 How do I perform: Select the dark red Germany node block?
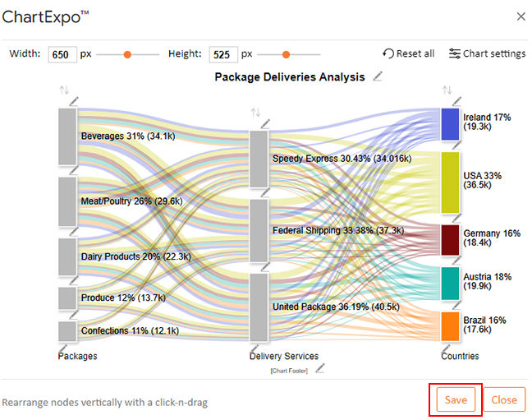coord(450,239)
